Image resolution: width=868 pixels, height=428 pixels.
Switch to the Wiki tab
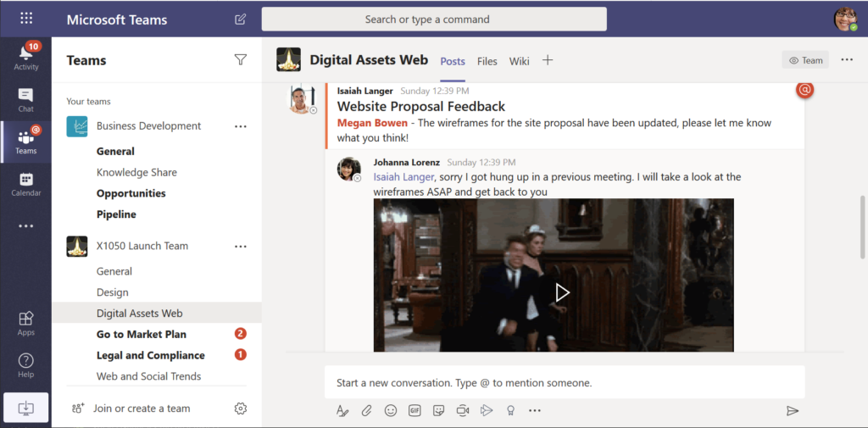click(520, 62)
